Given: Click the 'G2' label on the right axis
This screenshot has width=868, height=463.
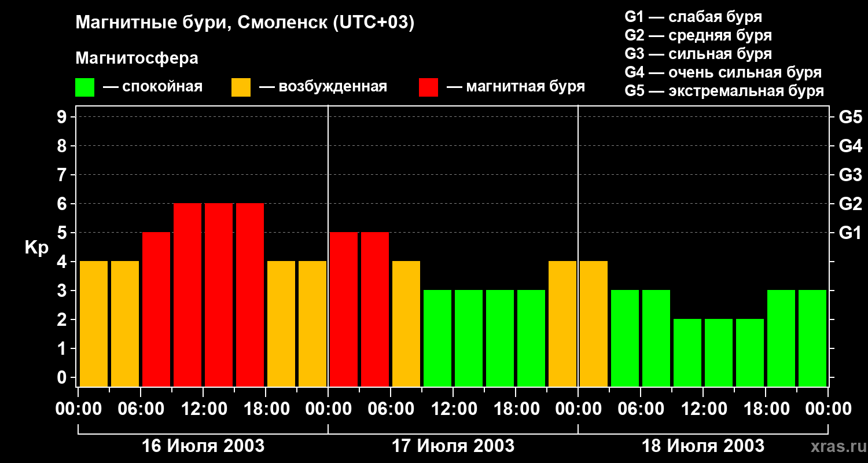Looking at the screenshot, I should pyautogui.click(x=850, y=204).
